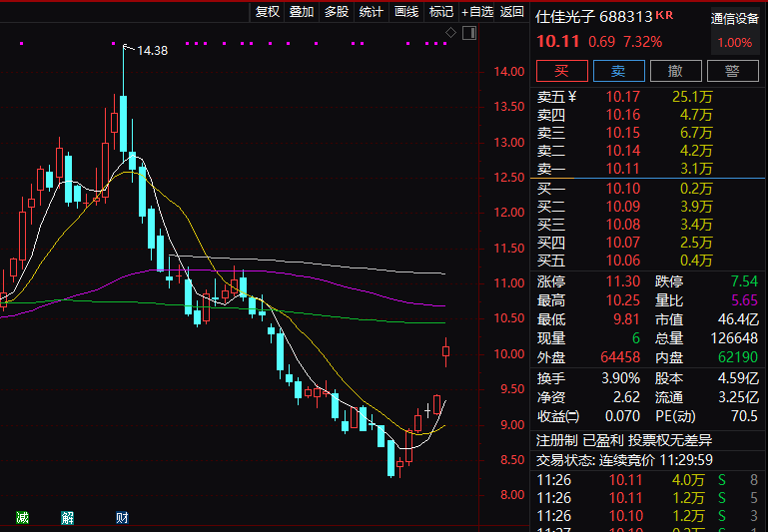Select the 多股 multi-stock view
Screen dimensions: 768x532
[337, 12]
